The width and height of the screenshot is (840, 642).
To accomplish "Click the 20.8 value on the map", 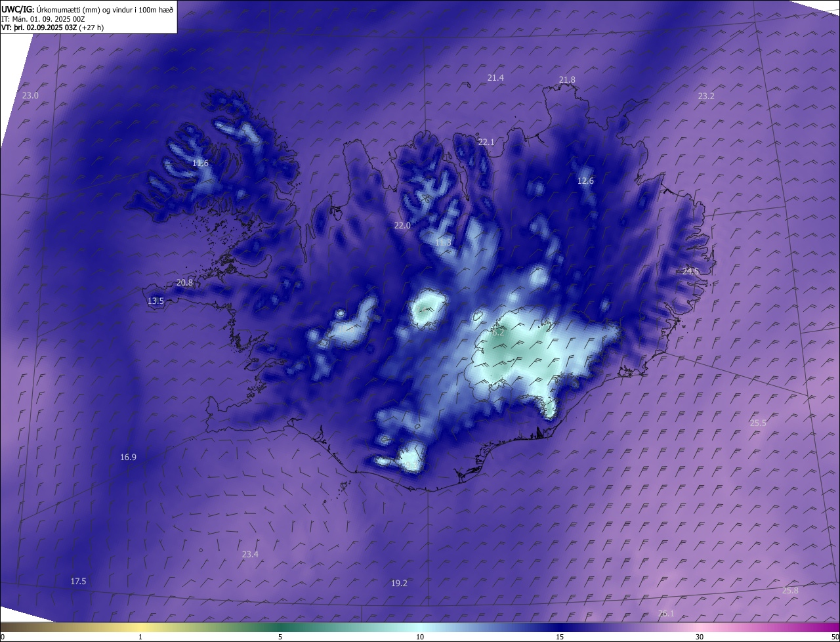I will click(x=185, y=283).
